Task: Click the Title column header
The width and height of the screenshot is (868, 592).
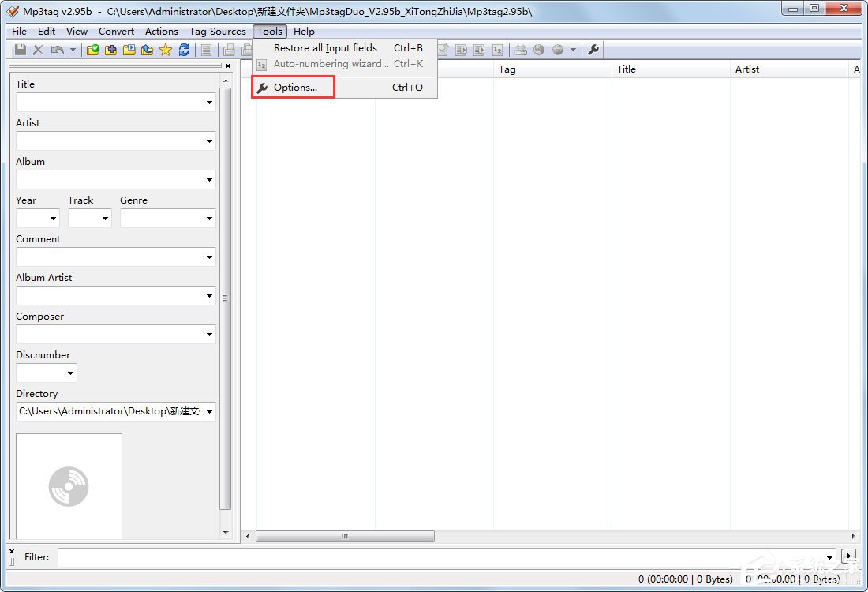Action: point(671,69)
